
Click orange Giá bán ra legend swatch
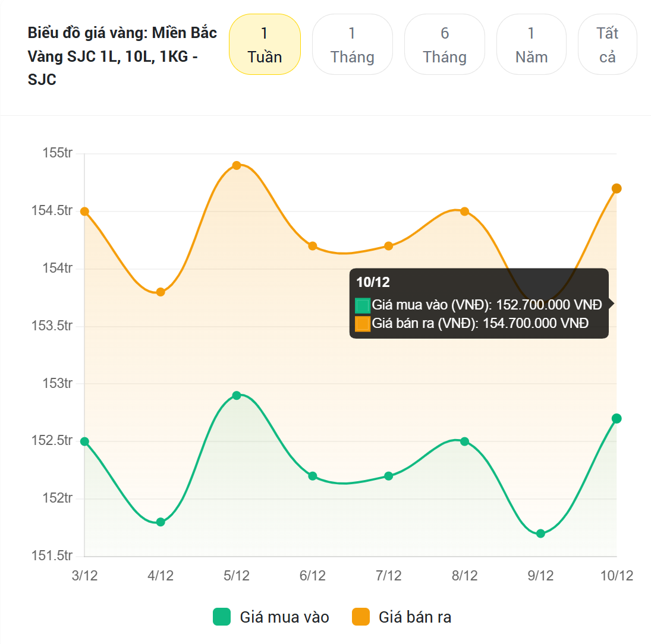point(361,617)
